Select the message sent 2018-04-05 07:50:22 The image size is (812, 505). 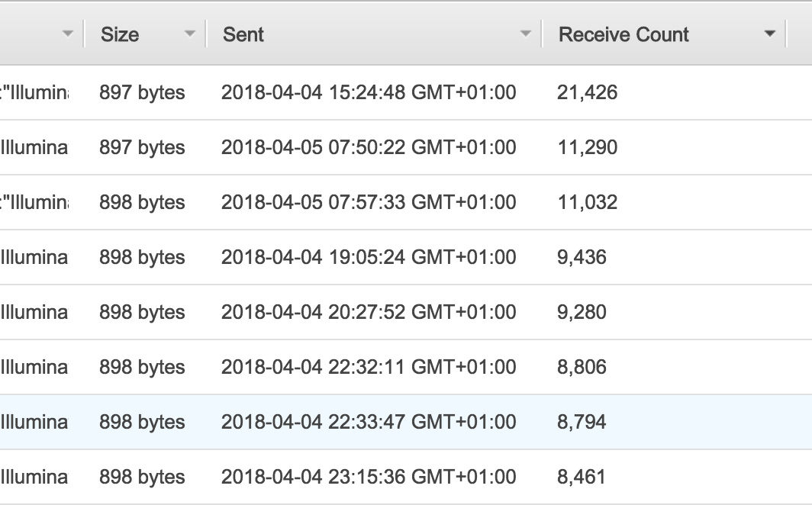[368, 147]
